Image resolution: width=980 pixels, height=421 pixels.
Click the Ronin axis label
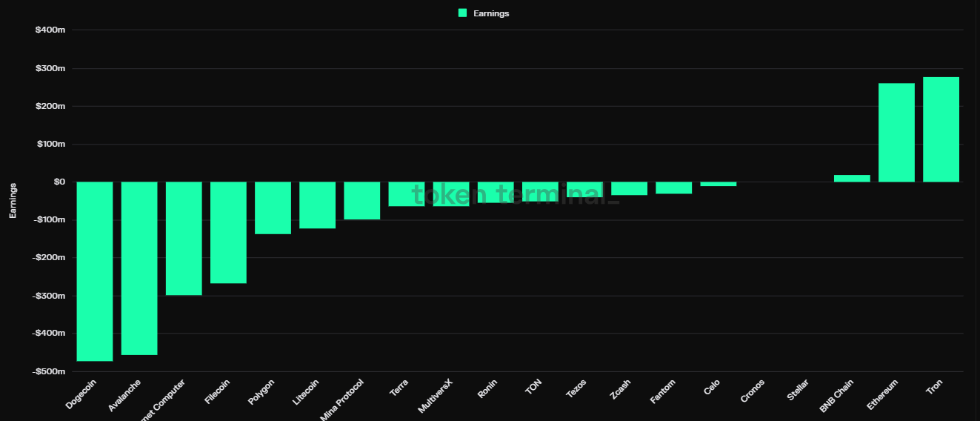pyautogui.click(x=487, y=388)
